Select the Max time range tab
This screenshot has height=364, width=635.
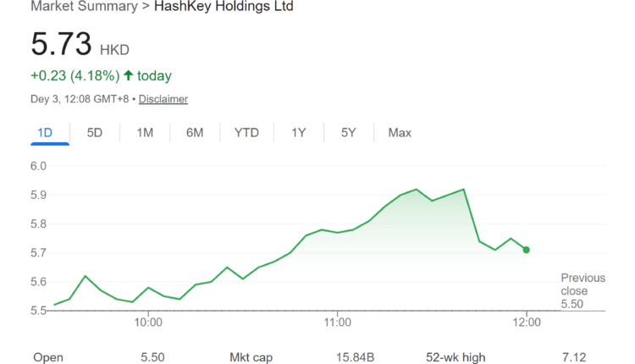coord(400,133)
